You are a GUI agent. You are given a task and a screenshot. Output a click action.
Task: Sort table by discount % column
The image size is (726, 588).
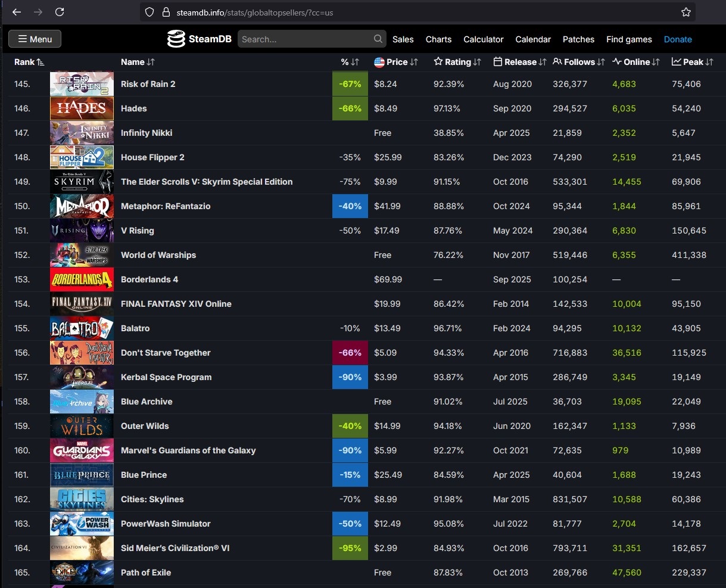click(350, 62)
